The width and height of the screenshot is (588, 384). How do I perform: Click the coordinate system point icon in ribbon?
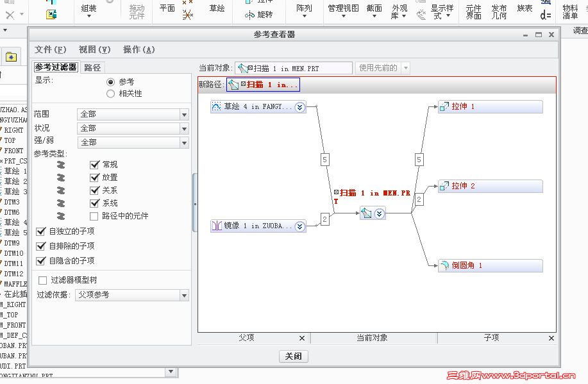[x=188, y=15]
